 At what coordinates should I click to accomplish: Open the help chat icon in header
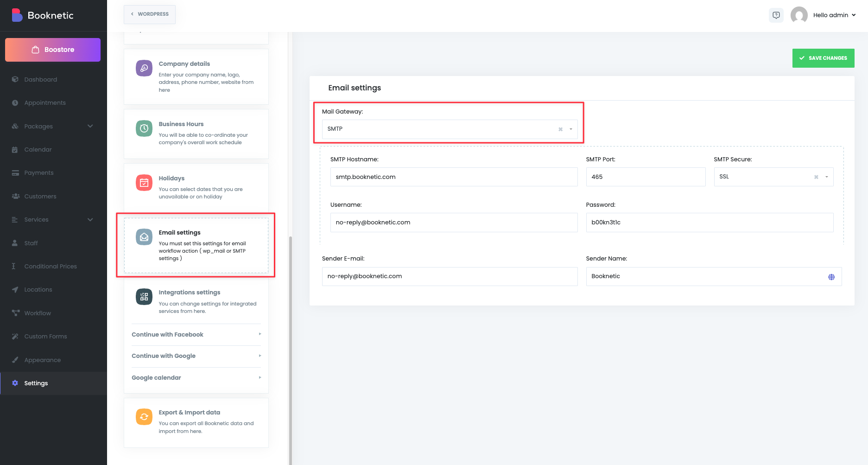pos(776,15)
